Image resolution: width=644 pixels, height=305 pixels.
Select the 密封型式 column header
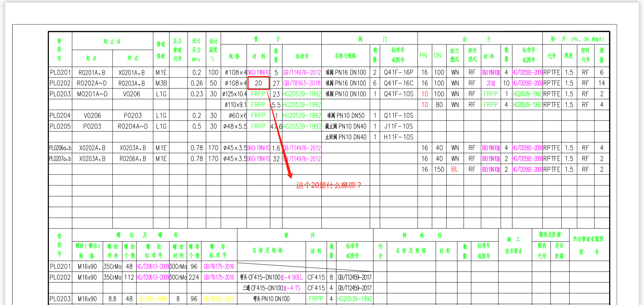point(472,55)
